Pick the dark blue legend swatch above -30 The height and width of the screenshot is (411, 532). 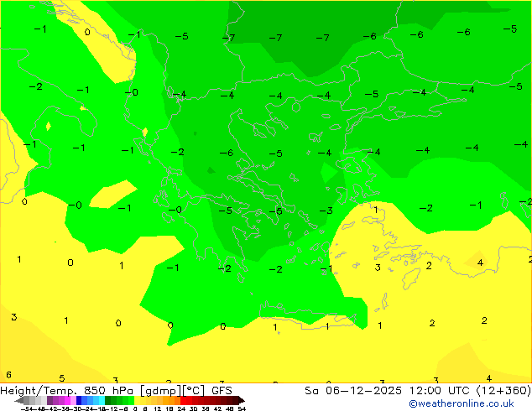[x=79, y=400]
